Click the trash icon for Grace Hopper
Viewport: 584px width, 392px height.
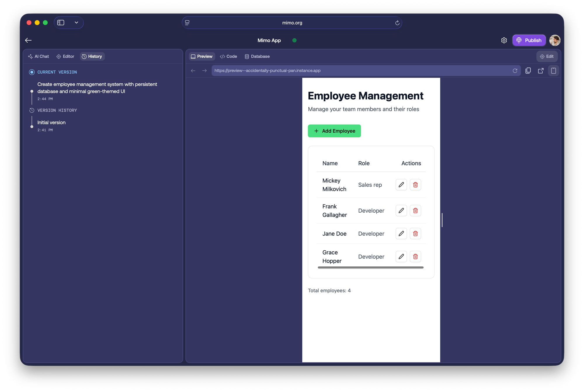pyautogui.click(x=415, y=256)
